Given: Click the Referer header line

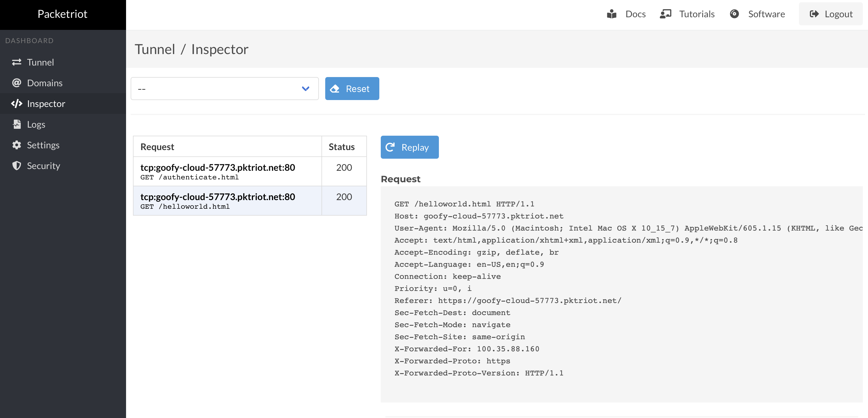Looking at the screenshot, I should point(508,301).
